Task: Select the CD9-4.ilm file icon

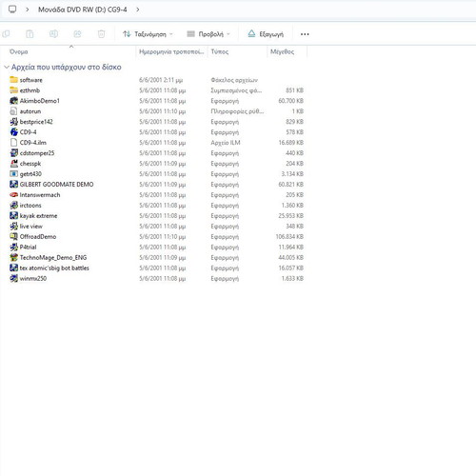Action: pyautogui.click(x=13, y=143)
